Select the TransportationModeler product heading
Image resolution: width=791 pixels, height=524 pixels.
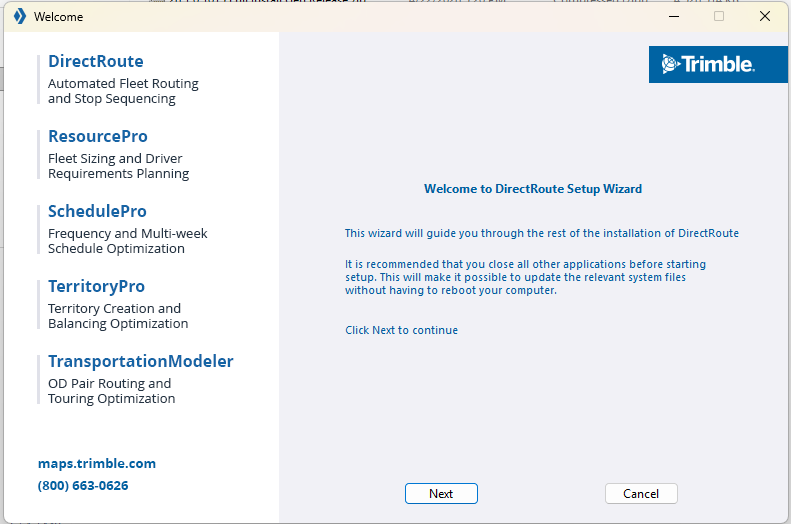pos(141,362)
